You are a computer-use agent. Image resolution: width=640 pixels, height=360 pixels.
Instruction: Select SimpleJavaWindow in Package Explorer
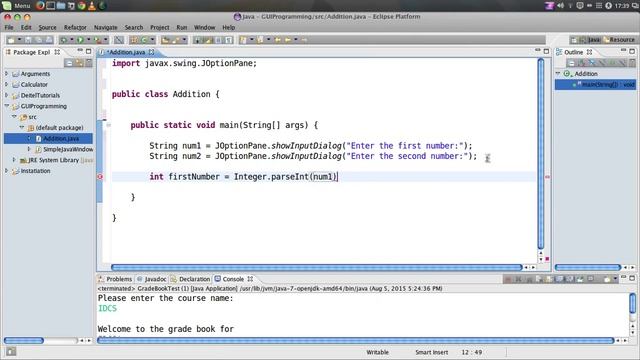[x=64, y=149]
